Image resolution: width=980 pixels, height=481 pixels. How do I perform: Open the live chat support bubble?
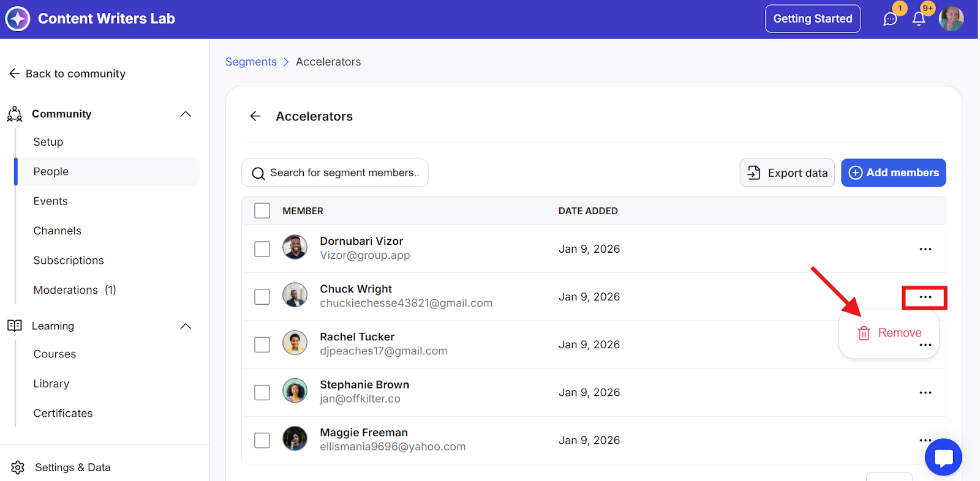[943, 457]
